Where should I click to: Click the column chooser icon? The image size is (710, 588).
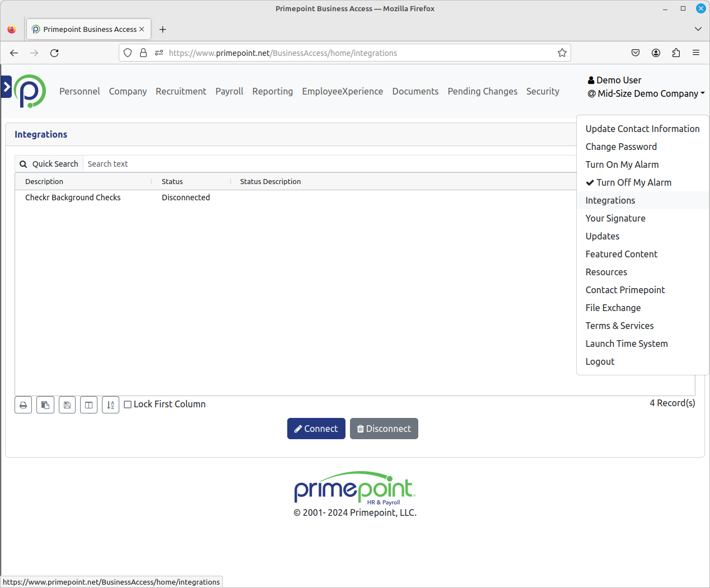pos(89,405)
